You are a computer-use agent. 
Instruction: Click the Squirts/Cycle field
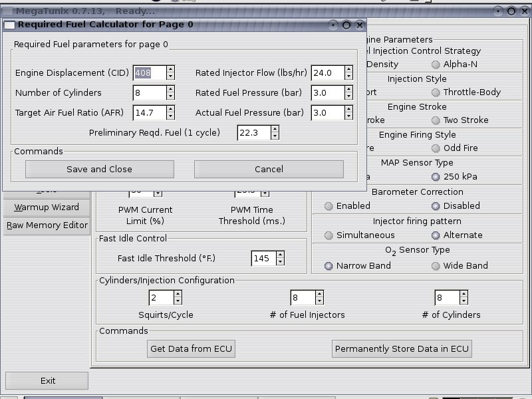coord(161,298)
